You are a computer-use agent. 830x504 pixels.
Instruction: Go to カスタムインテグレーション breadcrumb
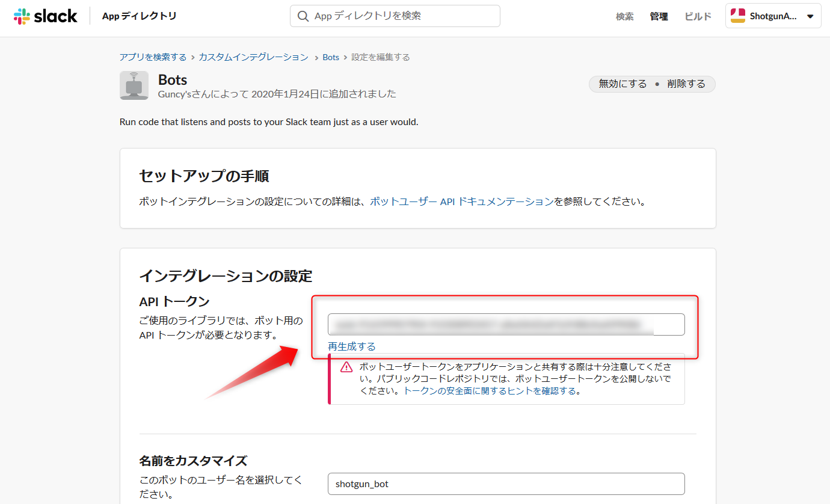(253, 57)
